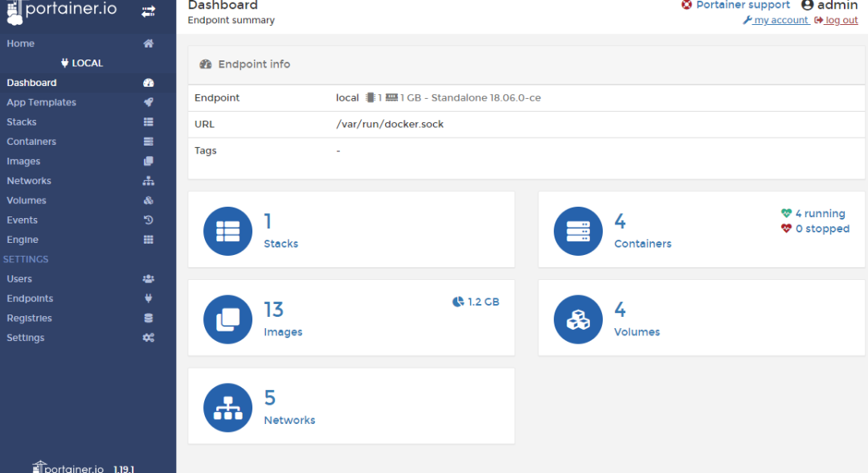This screenshot has height=473, width=868.
Task: Click the Volumes cubes icon in sidebar
Action: pyautogui.click(x=149, y=200)
